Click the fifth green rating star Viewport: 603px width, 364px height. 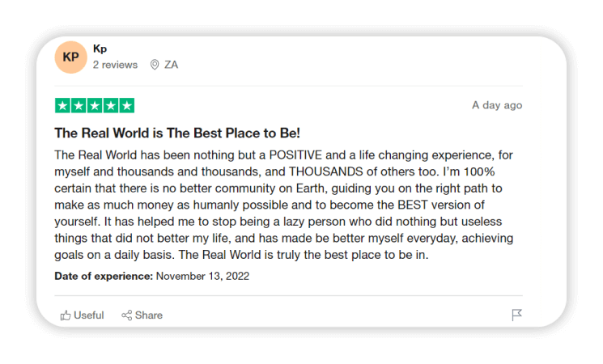(x=126, y=105)
